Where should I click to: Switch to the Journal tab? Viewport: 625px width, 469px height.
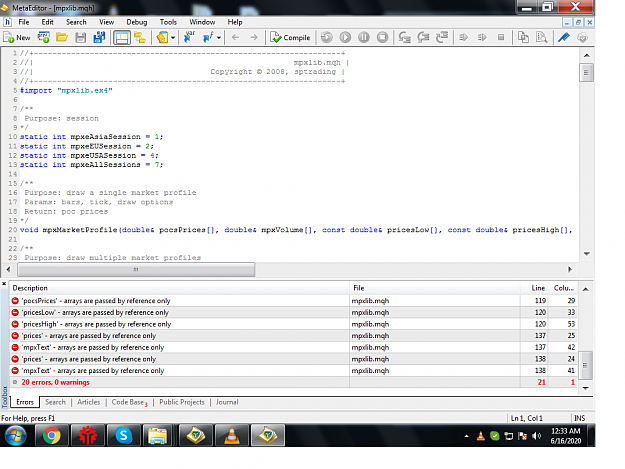[227, 402]
